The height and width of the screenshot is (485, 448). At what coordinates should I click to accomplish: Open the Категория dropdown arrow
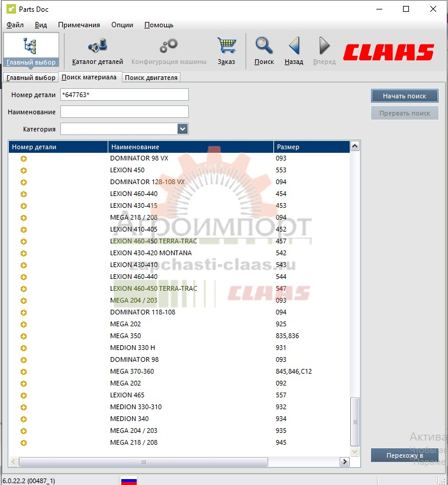click(x=182, y=129)
